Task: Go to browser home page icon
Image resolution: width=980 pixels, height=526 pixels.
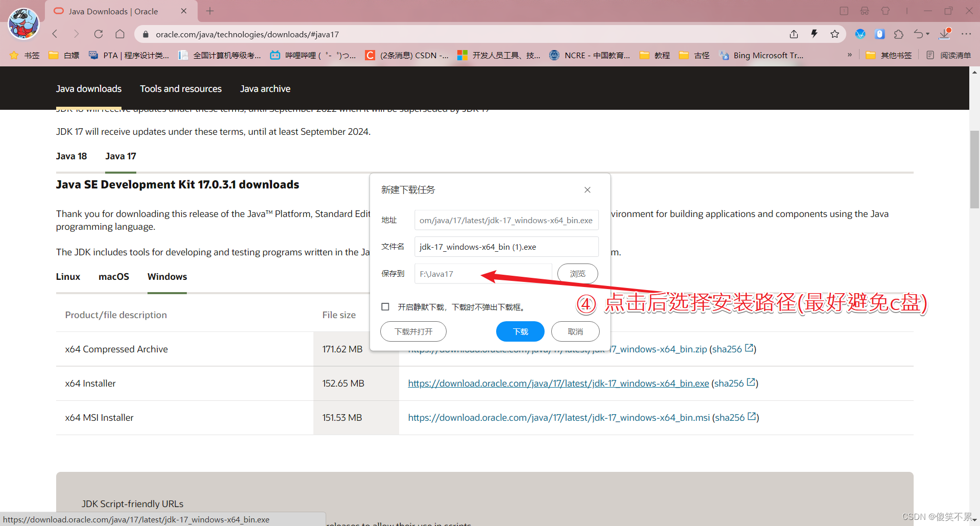Action: coord(120,34)
